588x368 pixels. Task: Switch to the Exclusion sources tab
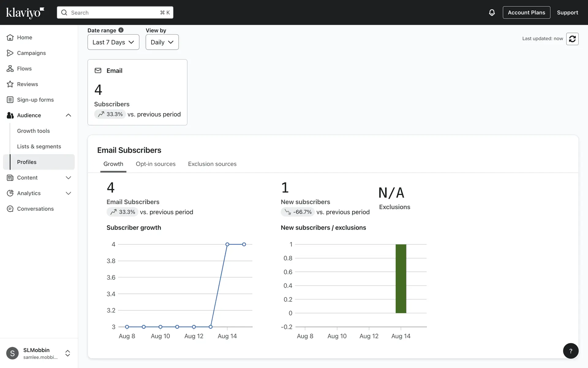point(212,164)
